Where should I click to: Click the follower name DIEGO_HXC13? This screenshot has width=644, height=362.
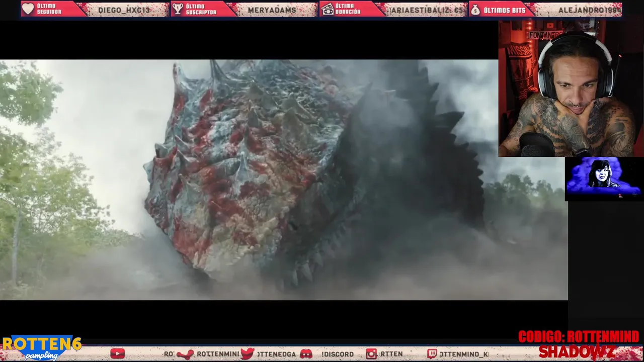124,10
